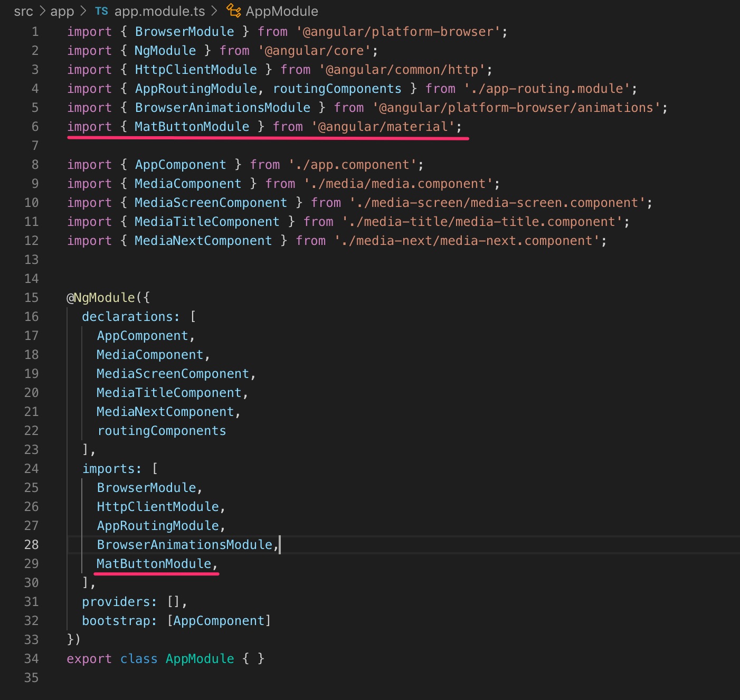Screen dimensions: 740x700
Task: Click routingComponents inside the declarations array
Action: click(162, 430)
